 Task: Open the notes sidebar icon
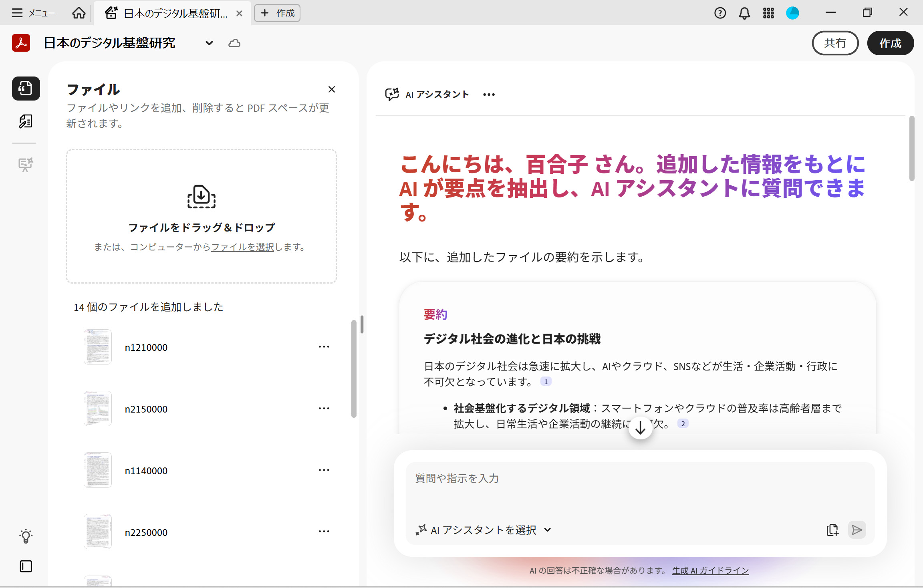coord(26,121)
